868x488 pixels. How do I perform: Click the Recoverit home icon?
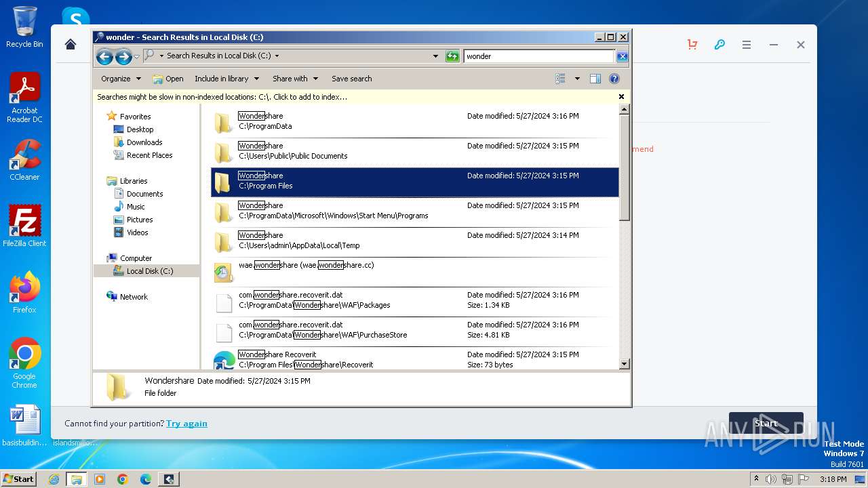tap(71, 44)
